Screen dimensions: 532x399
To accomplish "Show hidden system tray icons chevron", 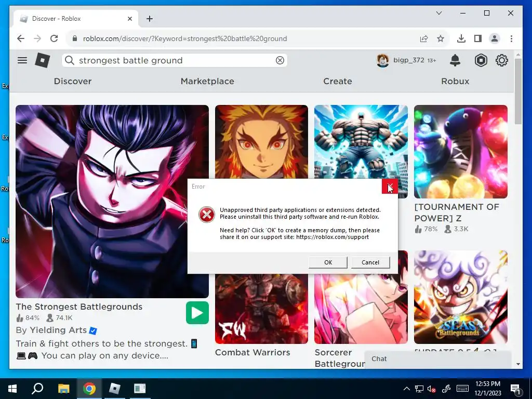I will pos(407,389).
